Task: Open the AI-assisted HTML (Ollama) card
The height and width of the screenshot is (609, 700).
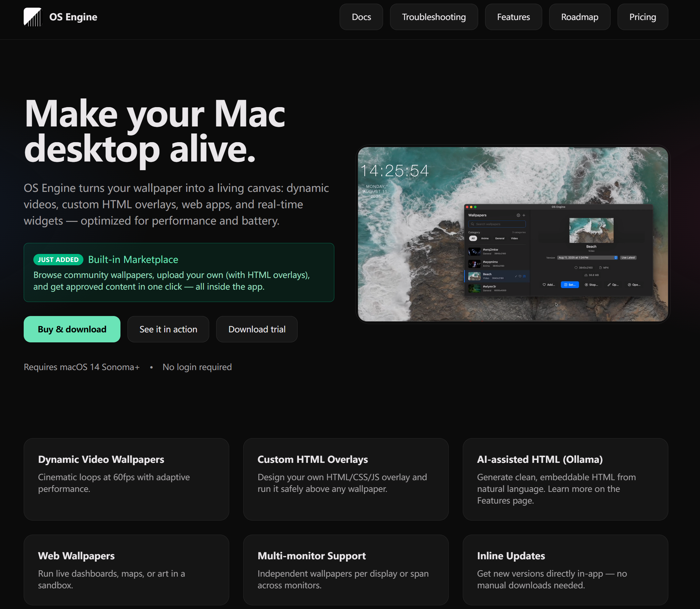Action: [566, 479]
